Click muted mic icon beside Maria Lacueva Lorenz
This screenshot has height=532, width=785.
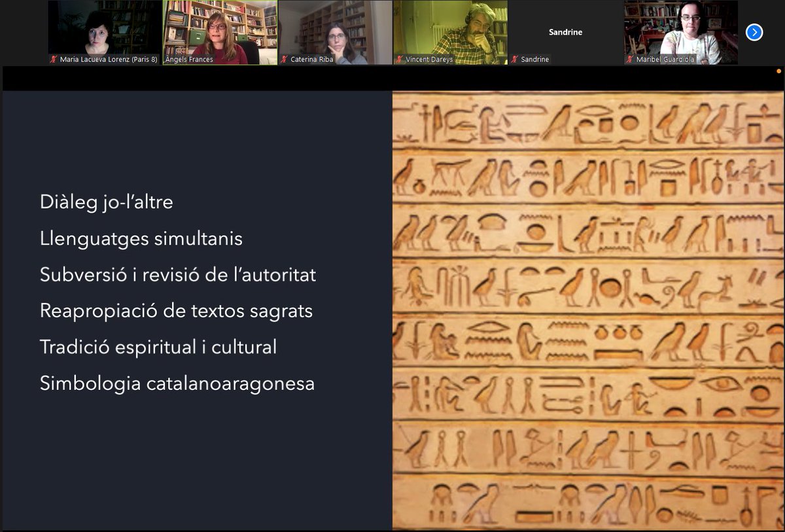click(54, 60)
